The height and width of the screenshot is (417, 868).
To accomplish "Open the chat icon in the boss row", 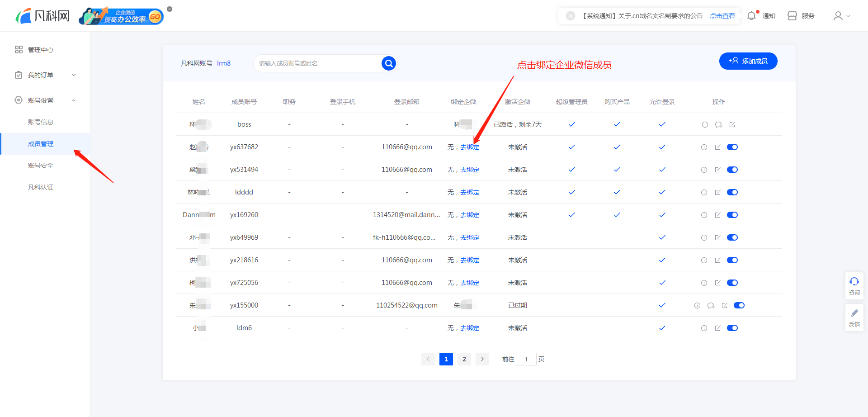I will [718, 124].
